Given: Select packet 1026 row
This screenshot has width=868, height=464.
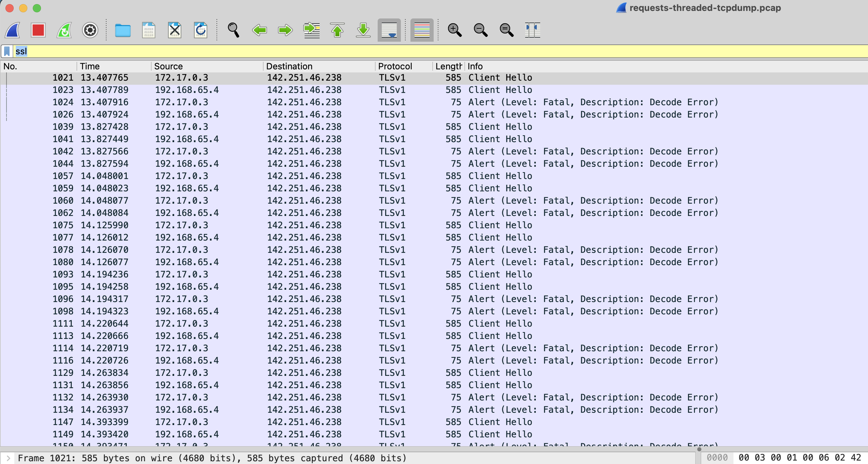Looking at the screenshot, I should tap(434, 114).
